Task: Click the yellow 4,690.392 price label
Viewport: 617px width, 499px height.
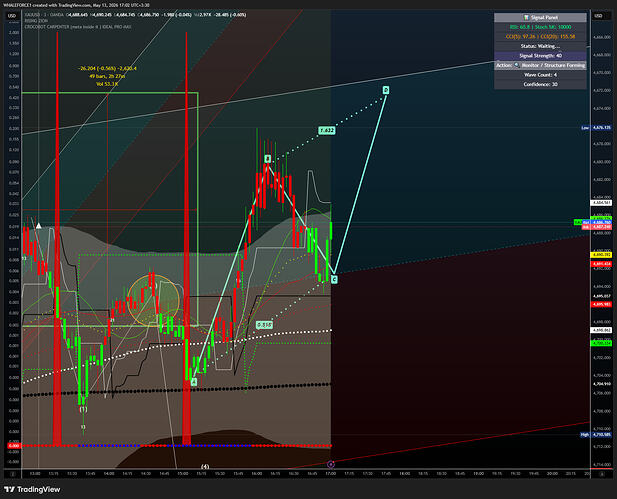Action: (601, 255)
